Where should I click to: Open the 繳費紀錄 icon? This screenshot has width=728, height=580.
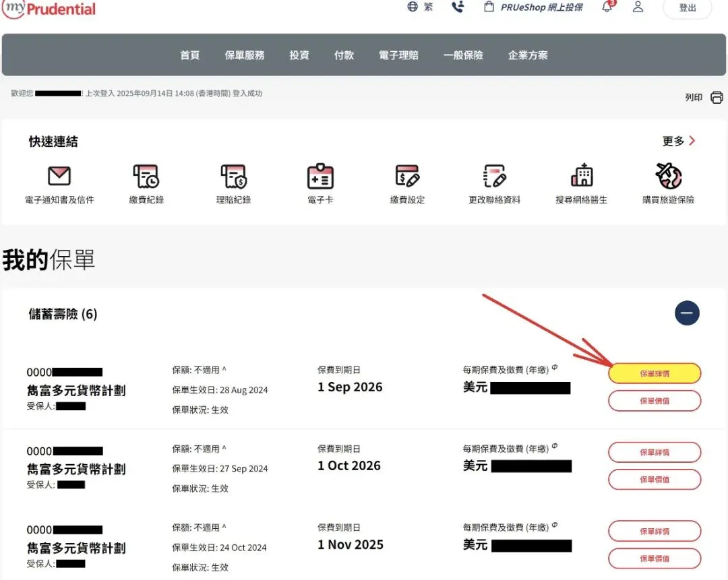(146, 176)
